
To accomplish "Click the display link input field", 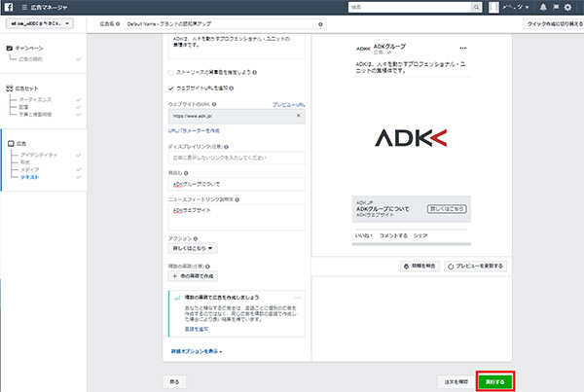I will click(237, 158).
